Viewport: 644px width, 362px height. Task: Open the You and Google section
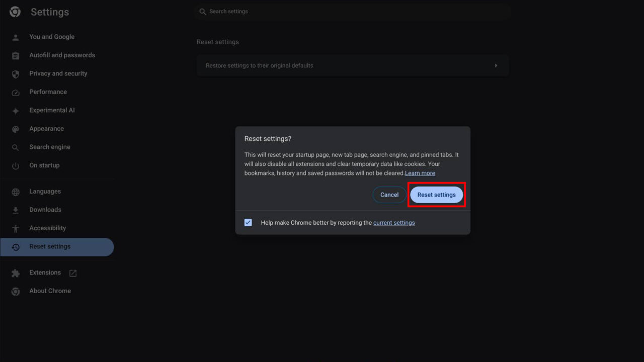point(51,37)
